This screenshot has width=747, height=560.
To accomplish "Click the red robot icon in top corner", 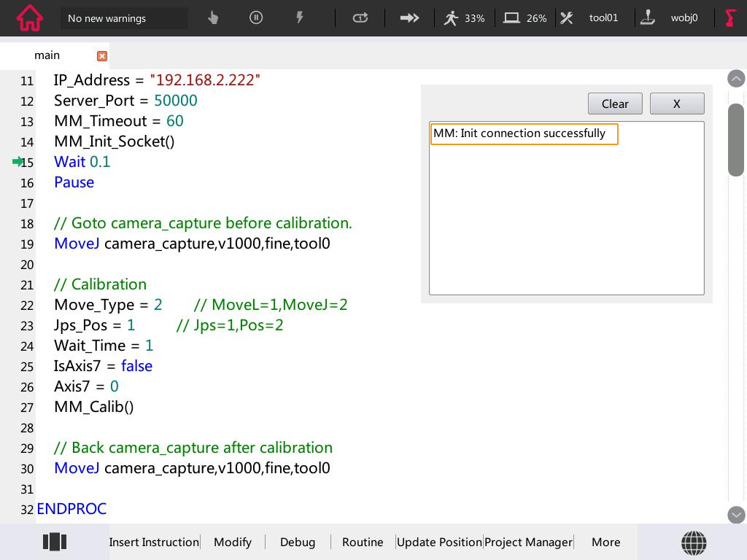I will tap(730, 18).
